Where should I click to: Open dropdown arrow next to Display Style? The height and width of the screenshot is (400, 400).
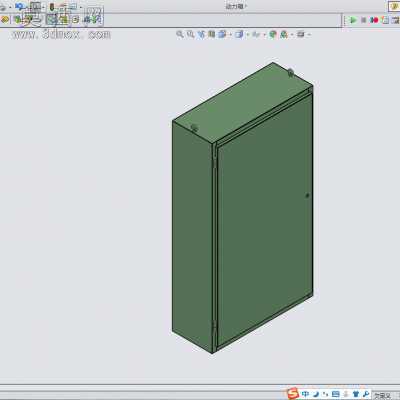coord(248,34)
